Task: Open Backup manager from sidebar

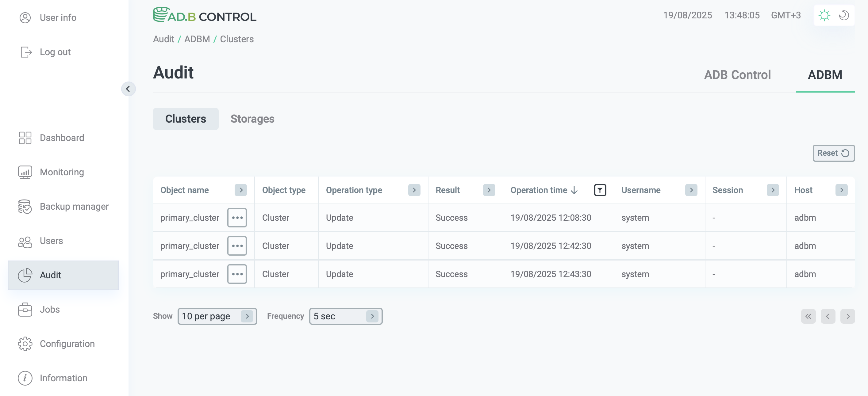Action: click(25, 206)
